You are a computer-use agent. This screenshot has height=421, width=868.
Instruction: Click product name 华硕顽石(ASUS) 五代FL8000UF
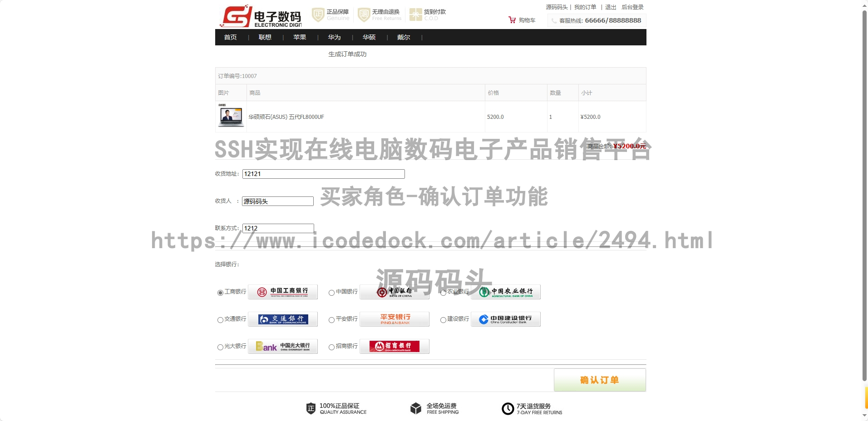click(x=286, y=117)
